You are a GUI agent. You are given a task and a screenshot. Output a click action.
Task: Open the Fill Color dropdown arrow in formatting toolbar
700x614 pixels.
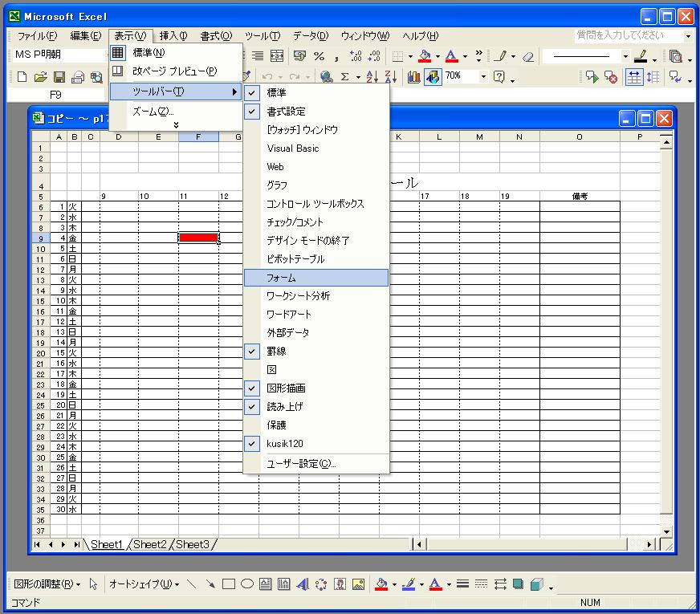tap(437, 57)
